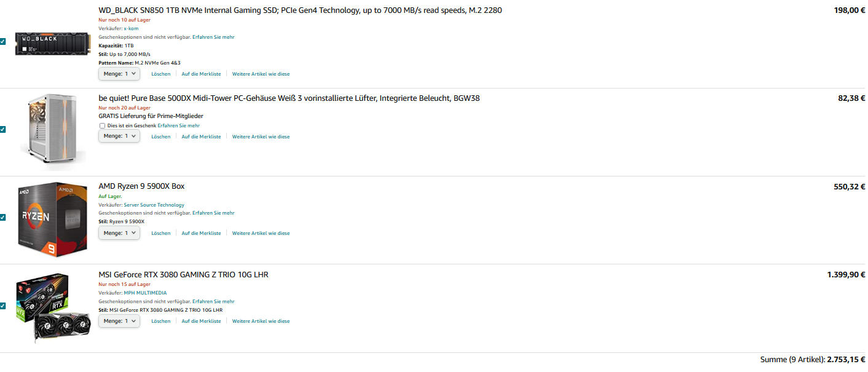Uncheck the be quiet! Pure Base selection checkbox
The height and width of the screenshot is (372, 868).
[x=2, y=129]
